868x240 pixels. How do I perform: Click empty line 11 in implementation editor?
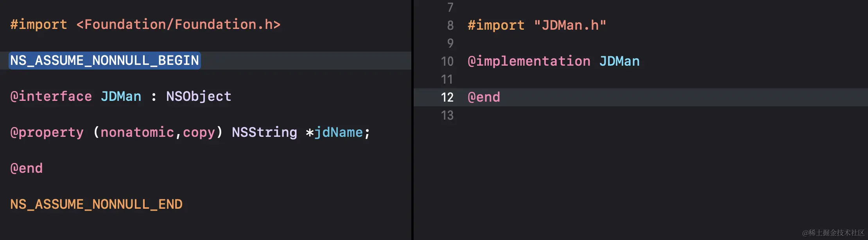586,79
